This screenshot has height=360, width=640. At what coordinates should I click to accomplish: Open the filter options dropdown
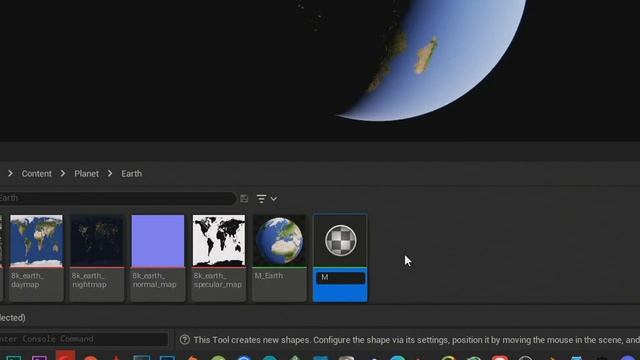[x=267, y=199]
